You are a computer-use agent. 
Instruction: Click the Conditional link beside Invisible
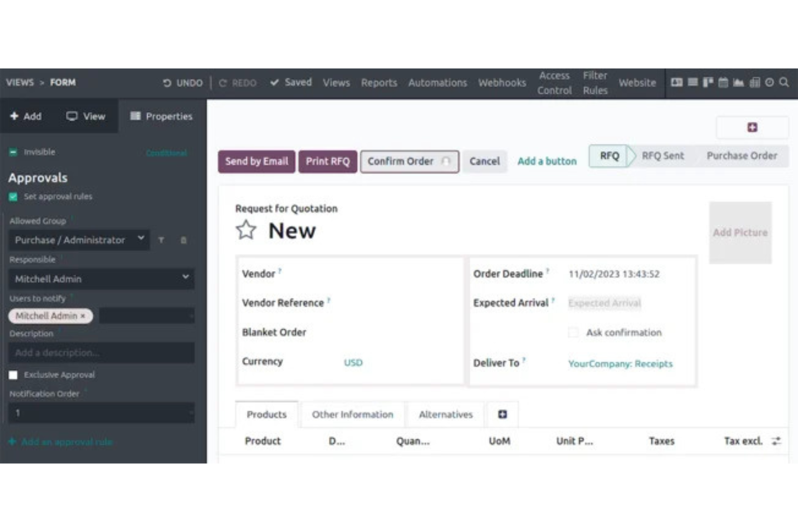(x=167, y=153)
